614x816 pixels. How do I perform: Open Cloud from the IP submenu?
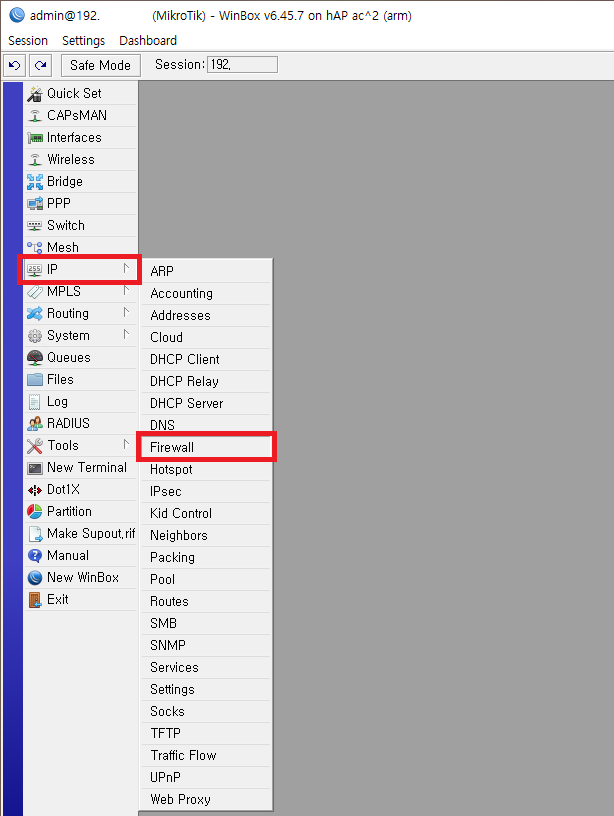point(206,337)
